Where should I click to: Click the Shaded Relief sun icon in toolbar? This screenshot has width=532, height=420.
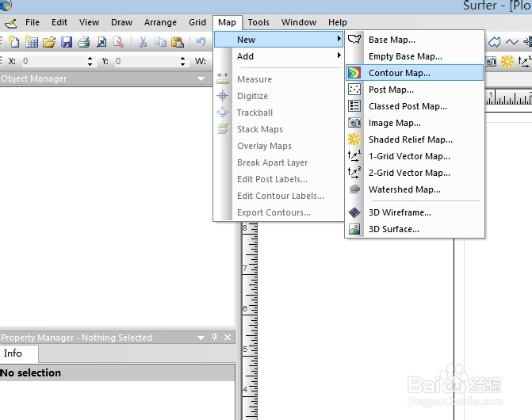click(x=507, y=61)
